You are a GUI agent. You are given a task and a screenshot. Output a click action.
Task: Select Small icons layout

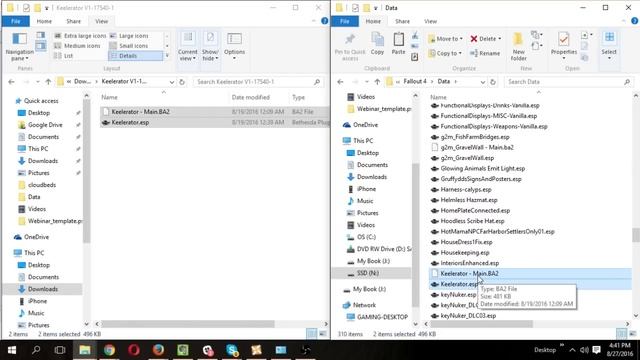pyautogui.click(x=129, y=46)
